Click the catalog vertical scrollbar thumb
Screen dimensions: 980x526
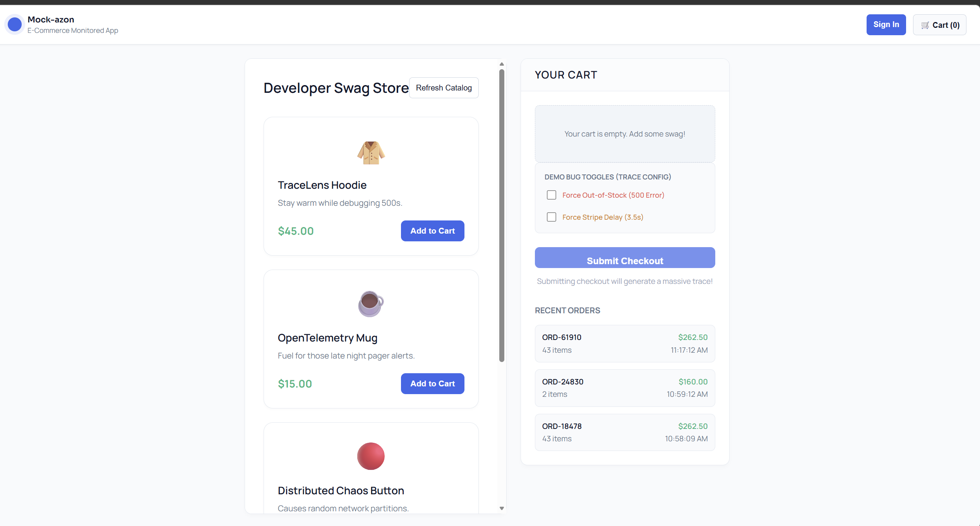502,215
